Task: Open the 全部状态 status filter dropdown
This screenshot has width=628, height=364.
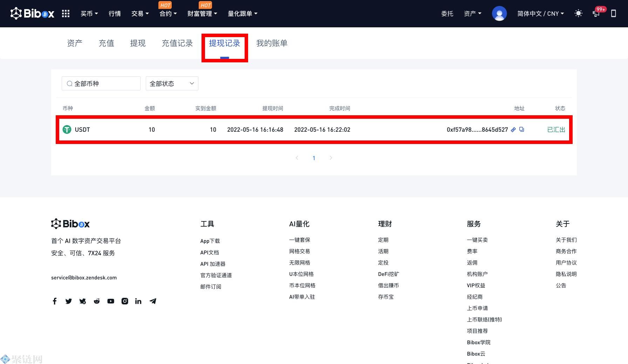Action: (172, 83)
